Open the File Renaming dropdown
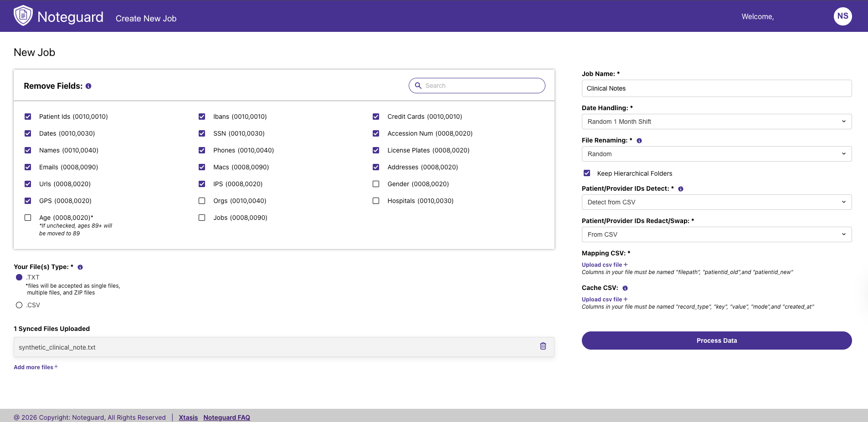Screen dimensions: 868x422 coord(717,154)
